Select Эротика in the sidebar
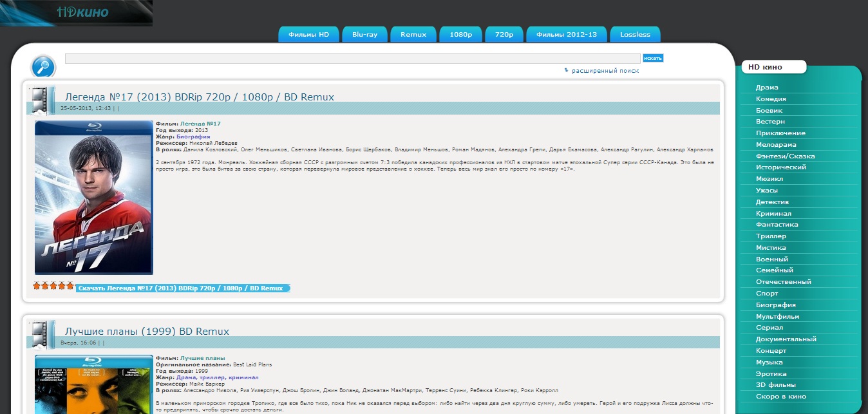868x414 pixels. tap(771, 374)
